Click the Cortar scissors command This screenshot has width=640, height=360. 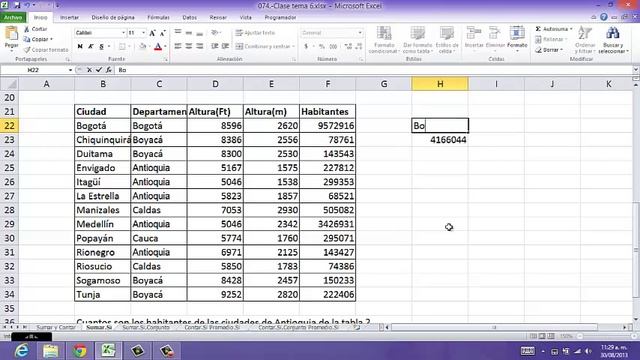36,29
